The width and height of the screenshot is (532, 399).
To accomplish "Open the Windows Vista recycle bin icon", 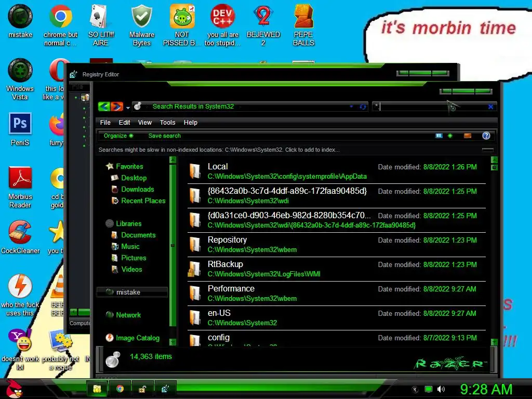I will pyautogui.click(x=20, y=79).
